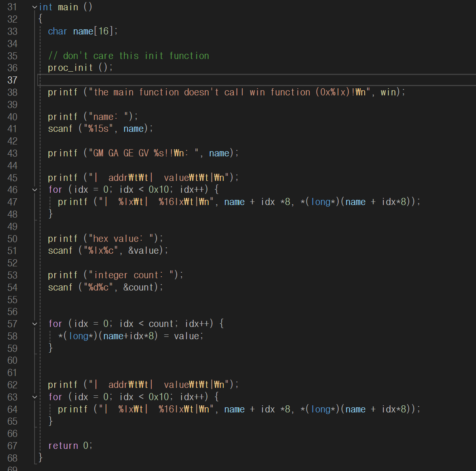Click line number 44 in the gutter
Image resolution: width=476 pixels, height=471 pixels.
(x=12, y=165)
